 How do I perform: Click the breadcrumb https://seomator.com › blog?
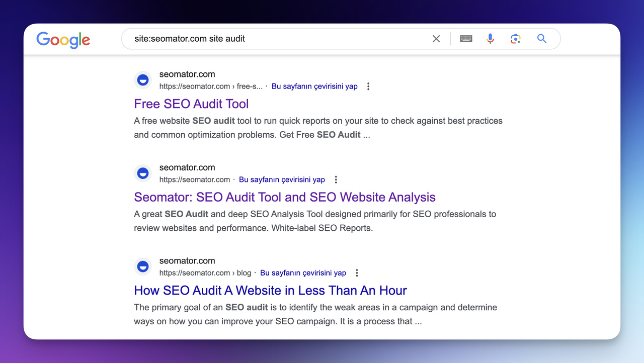[x=204, y=273]
